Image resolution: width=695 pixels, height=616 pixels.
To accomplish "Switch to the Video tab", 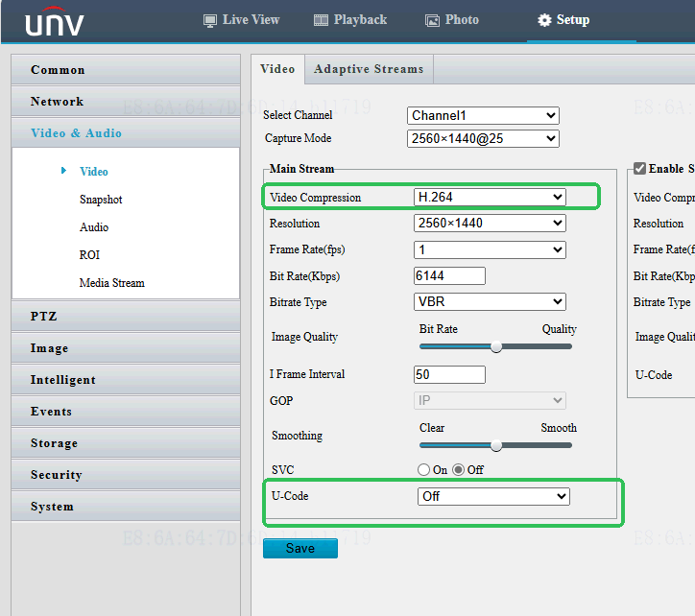I will (x=278, y=69).
